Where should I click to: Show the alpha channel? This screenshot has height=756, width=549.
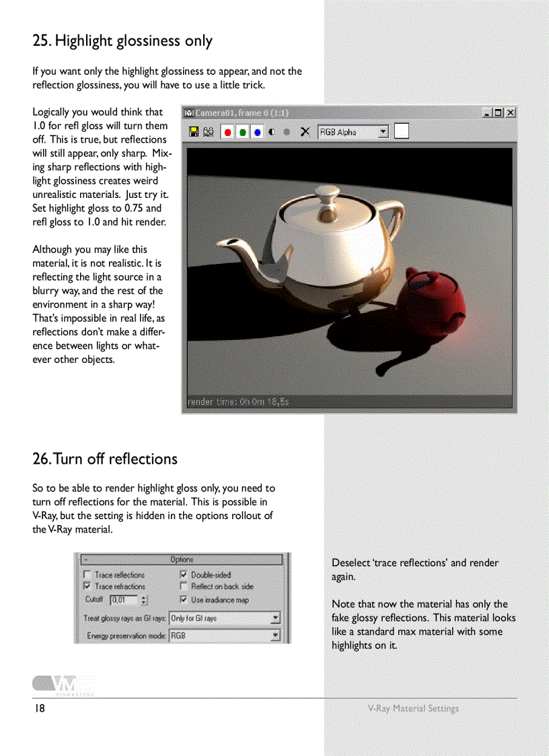pos(287,132)
